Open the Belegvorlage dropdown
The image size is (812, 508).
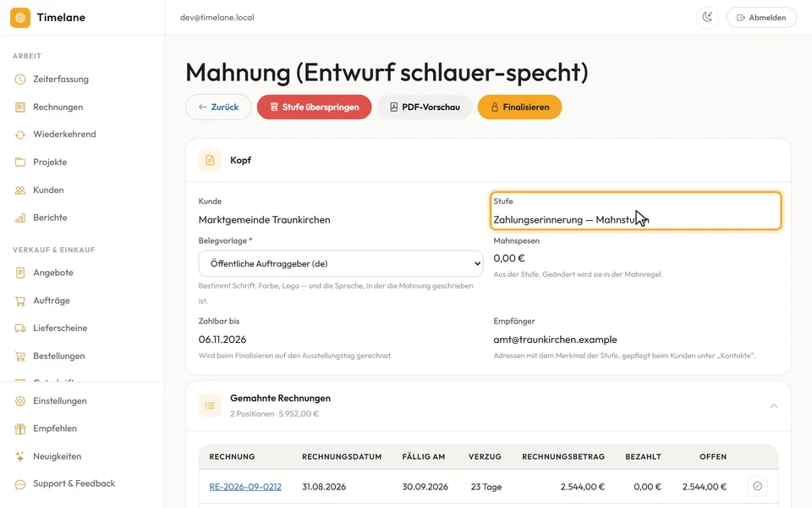click(x=341, y=264)
